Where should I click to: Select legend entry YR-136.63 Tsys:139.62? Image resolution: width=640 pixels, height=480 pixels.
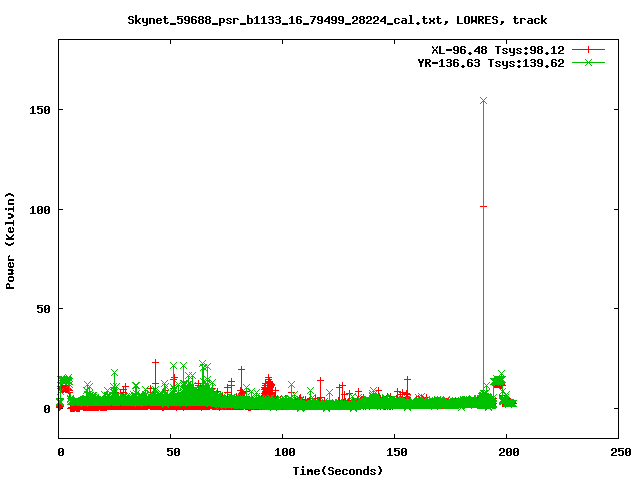tap(491, 63)
